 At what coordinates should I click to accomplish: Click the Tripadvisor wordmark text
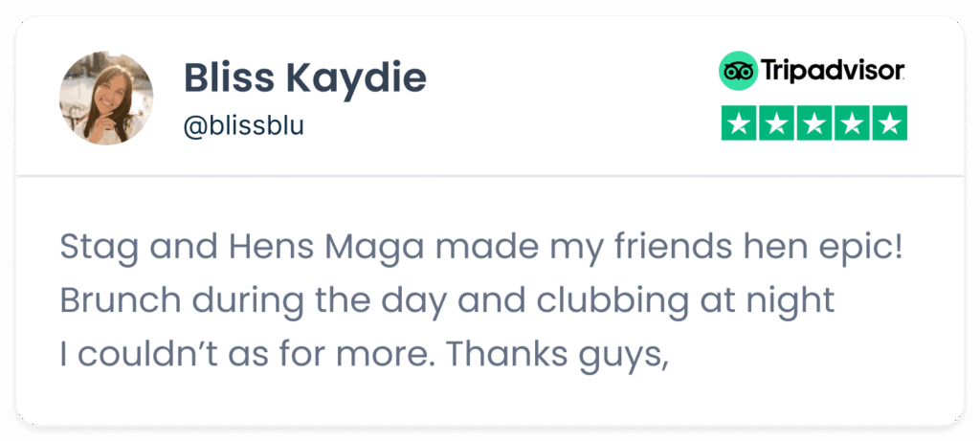pos(834,70)
